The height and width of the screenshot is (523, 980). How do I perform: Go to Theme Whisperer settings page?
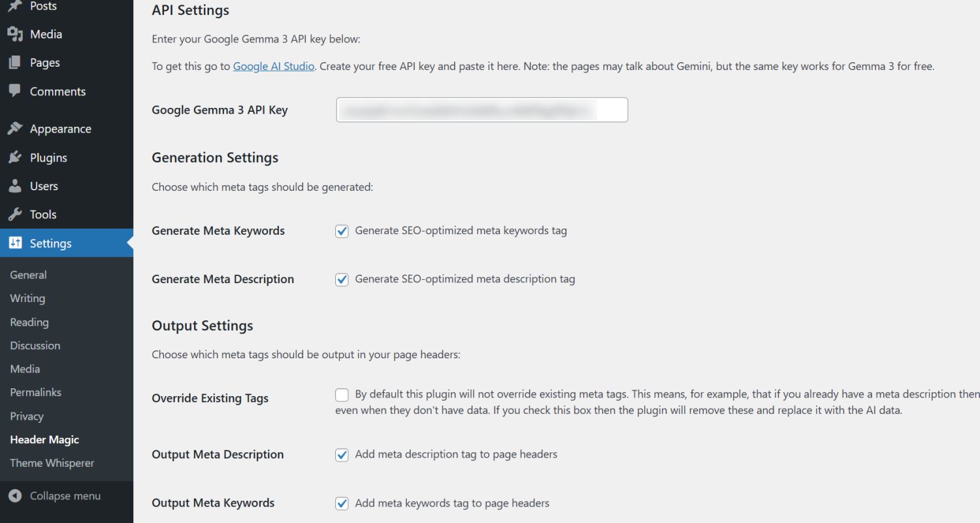click(x=52, y=463)
